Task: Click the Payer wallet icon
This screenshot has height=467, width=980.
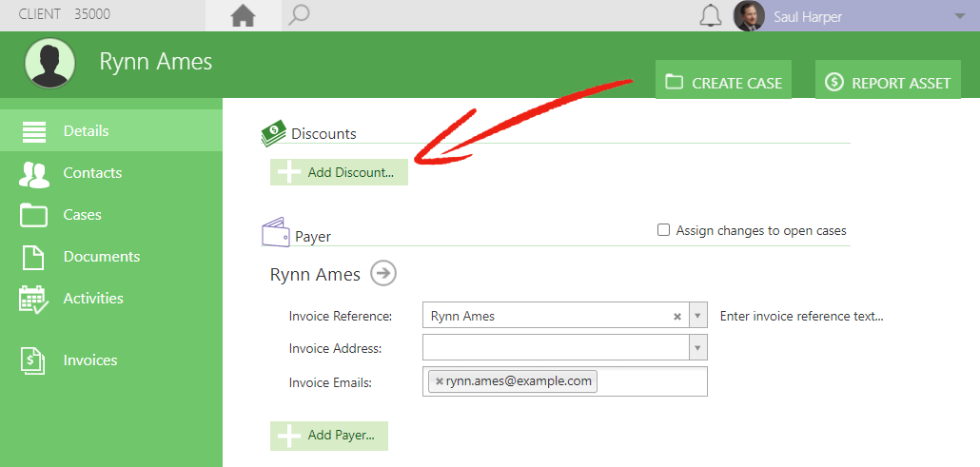Action: (x=276, y=233)
